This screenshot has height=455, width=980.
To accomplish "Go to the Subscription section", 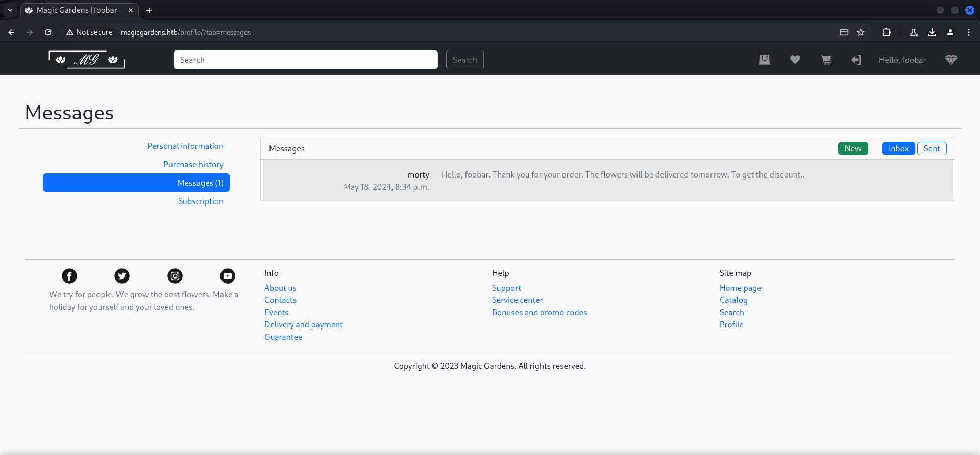I will [201, 201].
